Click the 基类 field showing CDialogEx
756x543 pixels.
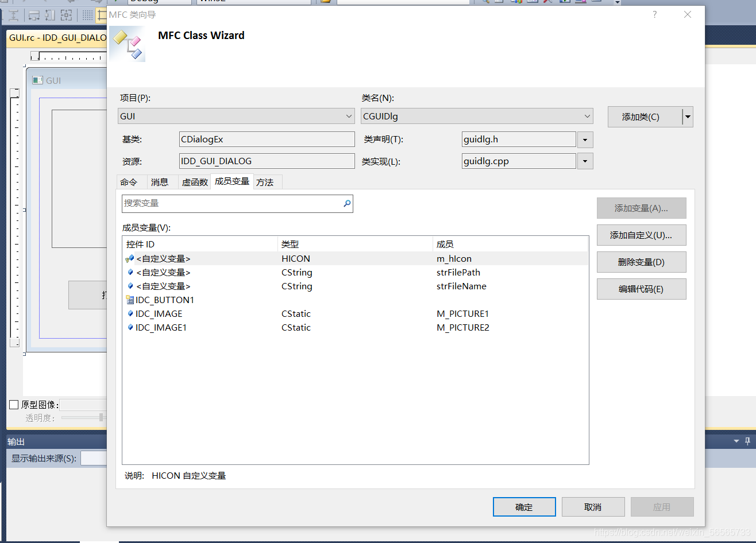267,139
